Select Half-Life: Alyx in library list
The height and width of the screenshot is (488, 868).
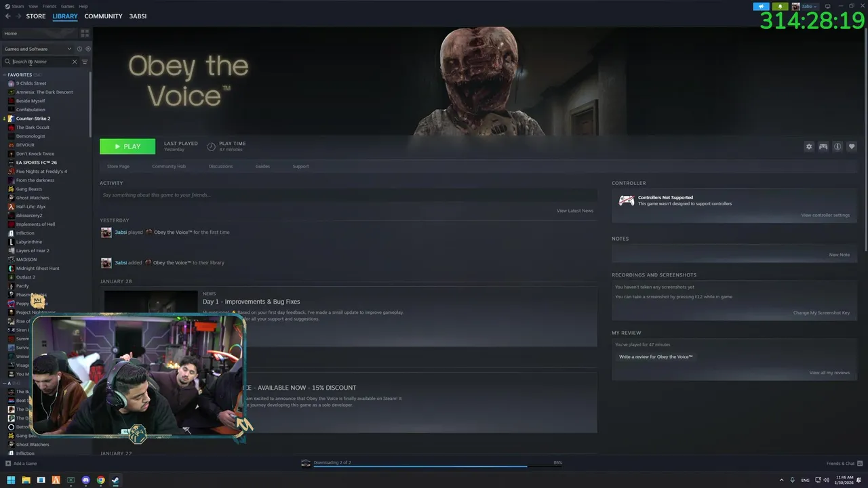click(x=31, y=207)
